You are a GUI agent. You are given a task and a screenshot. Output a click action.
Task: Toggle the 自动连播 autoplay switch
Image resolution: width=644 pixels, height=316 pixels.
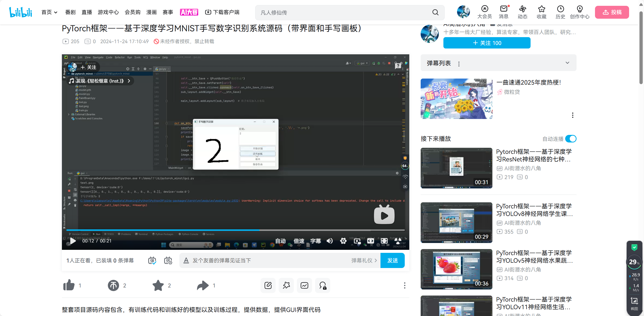[x=571, y=139]
